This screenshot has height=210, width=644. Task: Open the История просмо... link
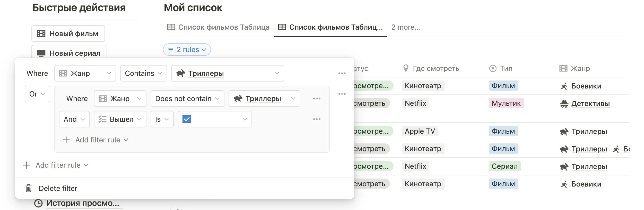pyautogui.click(x=83, y=203)
